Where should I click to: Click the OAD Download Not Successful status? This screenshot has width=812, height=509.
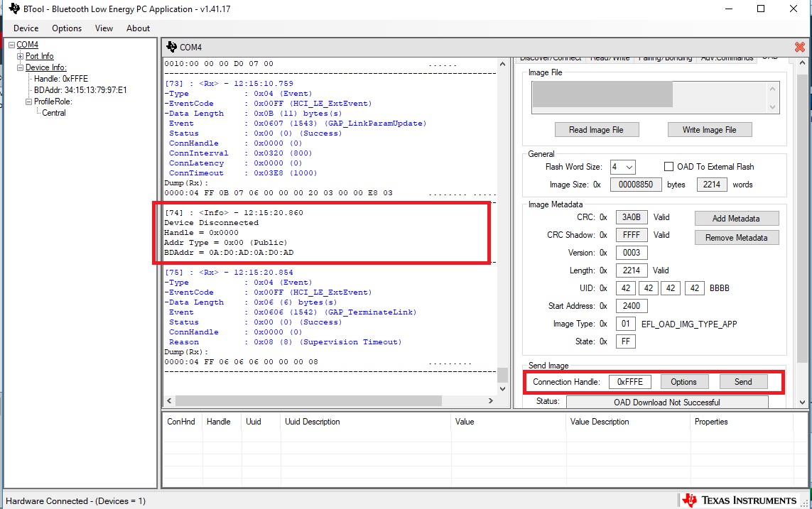pyautogui.click(x=667, y=403)
